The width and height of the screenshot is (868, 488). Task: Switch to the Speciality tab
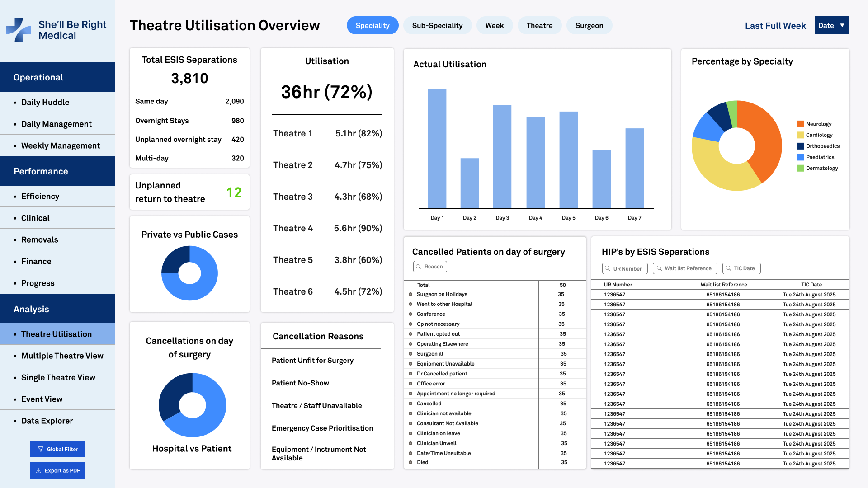tap(373, 25)
